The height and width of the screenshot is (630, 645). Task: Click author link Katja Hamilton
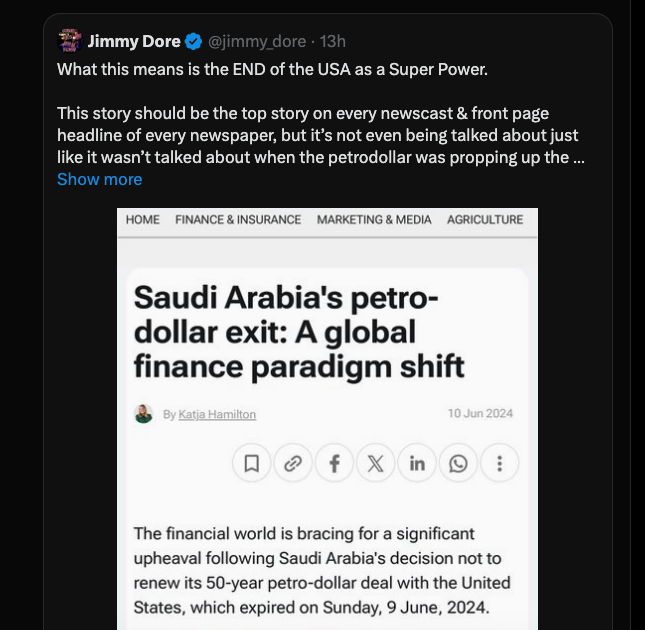(217, 414)
